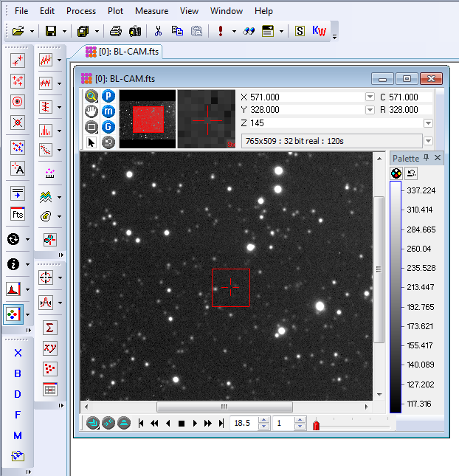Open the Window menu
This screenshot has height=476, width=459.
pyautogui.click(x=227, y=11)
